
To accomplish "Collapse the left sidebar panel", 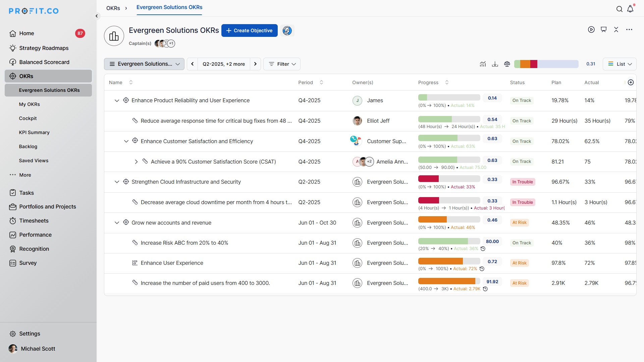I will [97, 16].
